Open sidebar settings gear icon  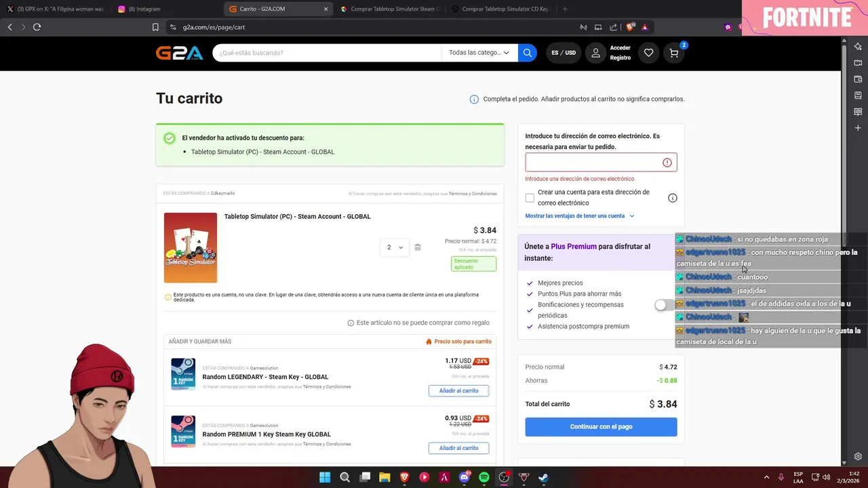(858, 456)
